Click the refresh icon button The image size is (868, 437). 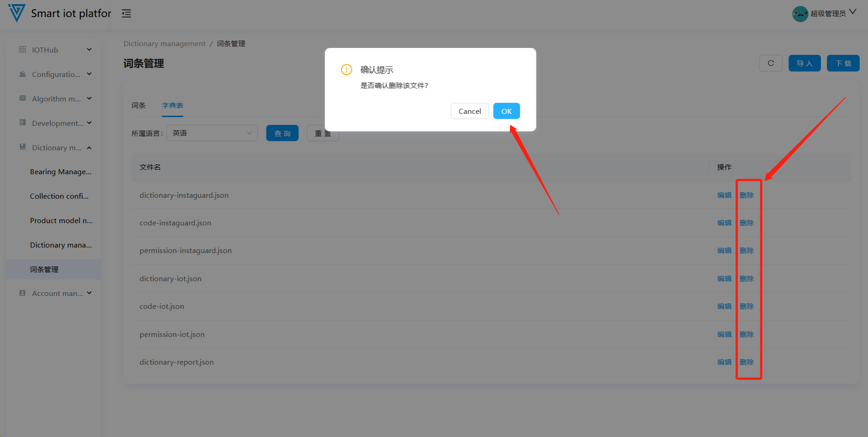click(x=771, y=63)
